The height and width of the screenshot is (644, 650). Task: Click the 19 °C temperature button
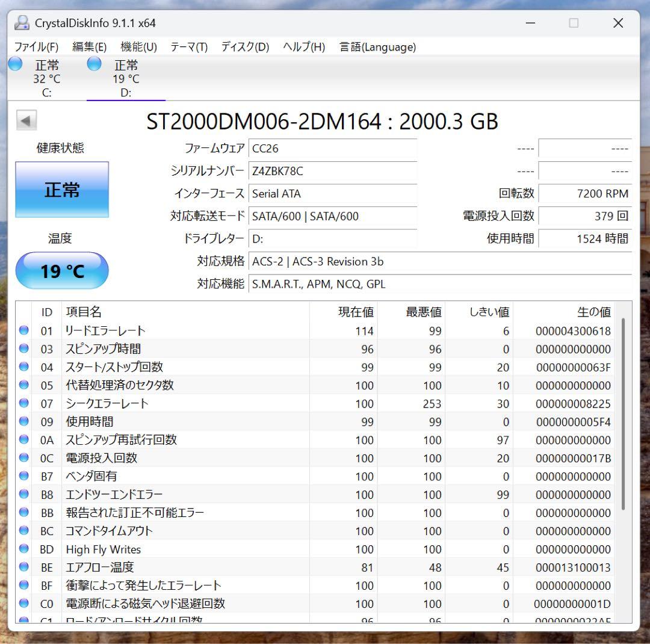(x=62, y=270)
